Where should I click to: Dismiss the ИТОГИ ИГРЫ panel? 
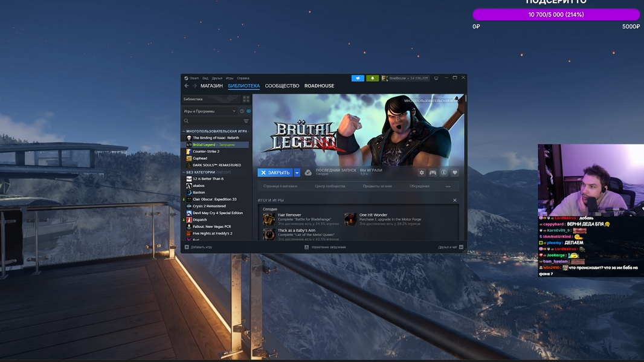pos(455,200)
